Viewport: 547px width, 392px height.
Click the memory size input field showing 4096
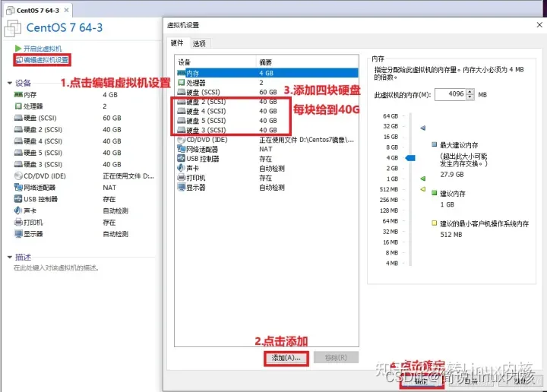point(451,94)
